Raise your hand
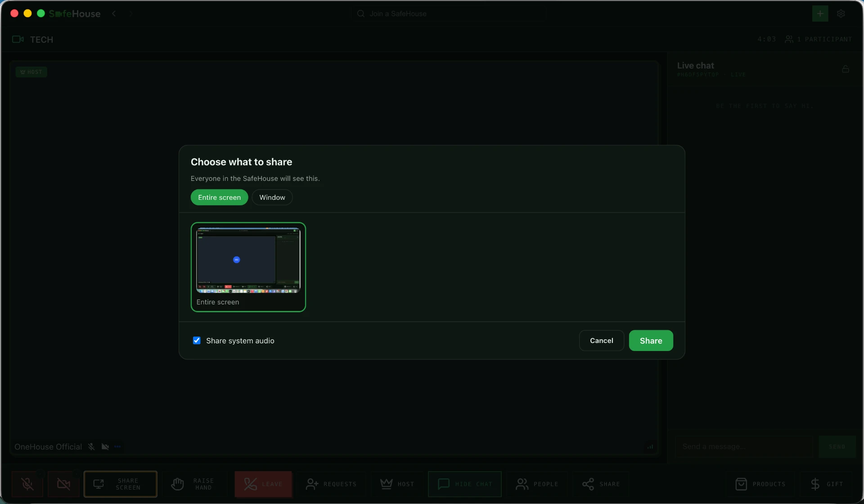 tap(193, 484)
